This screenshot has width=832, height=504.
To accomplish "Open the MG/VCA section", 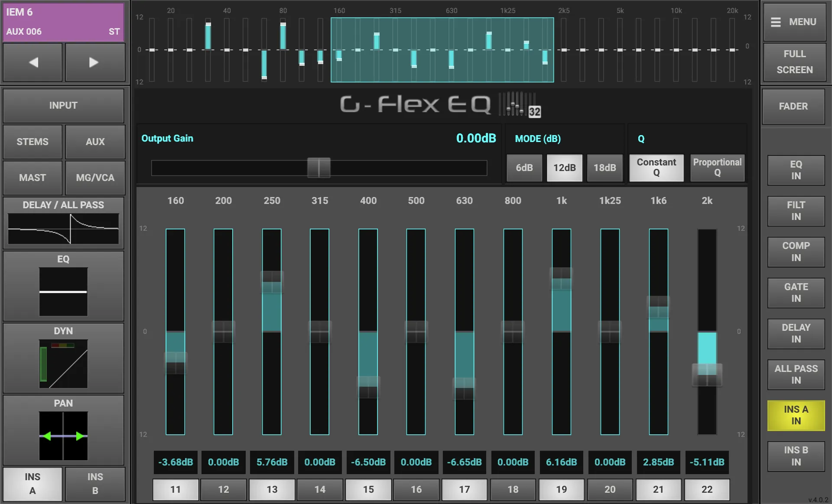I will pos(95,178).
